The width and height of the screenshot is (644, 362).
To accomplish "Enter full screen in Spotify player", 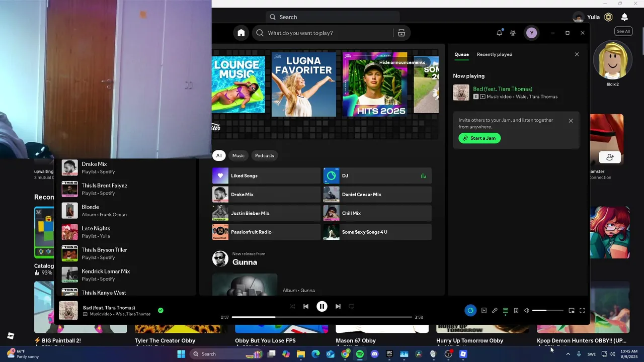I will point(583,310).
